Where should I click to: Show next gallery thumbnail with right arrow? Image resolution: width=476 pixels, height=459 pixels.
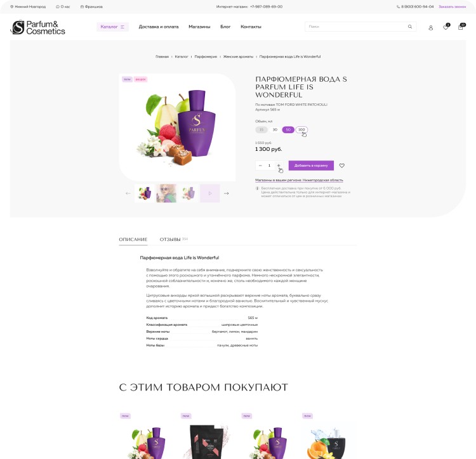point(226,193)
